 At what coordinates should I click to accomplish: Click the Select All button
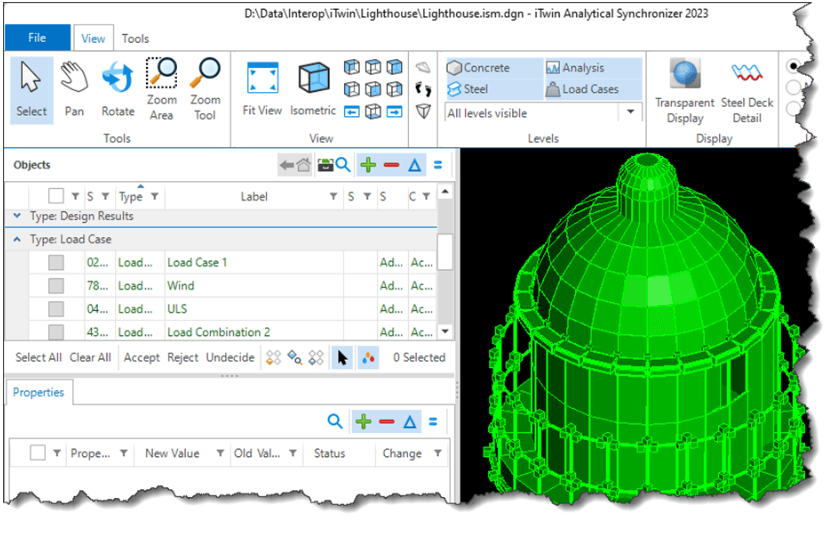(x=39, y=357)
